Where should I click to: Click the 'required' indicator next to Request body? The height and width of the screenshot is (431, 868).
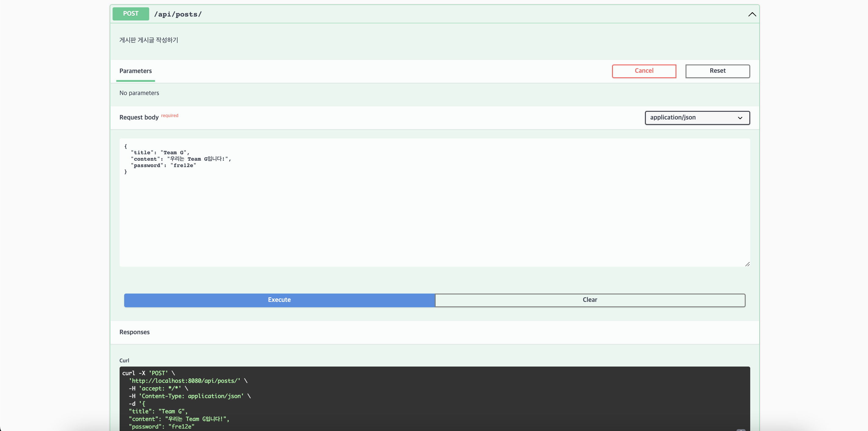pos(170,115)
